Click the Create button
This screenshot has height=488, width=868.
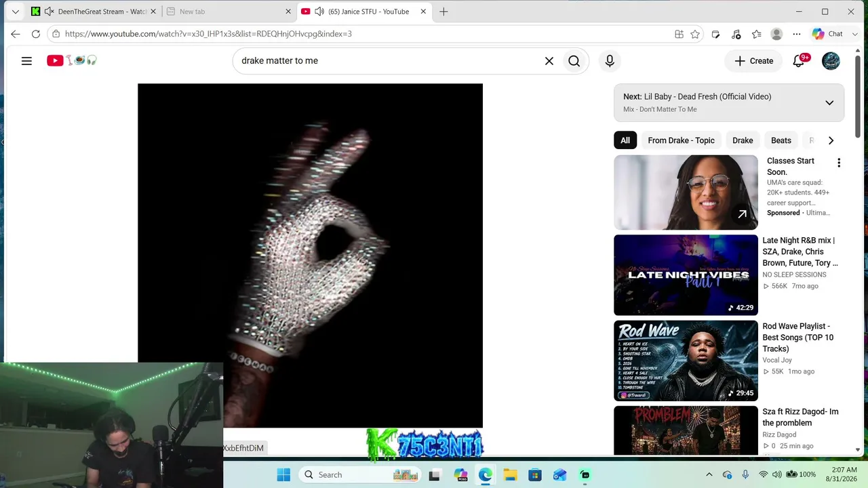753,61
